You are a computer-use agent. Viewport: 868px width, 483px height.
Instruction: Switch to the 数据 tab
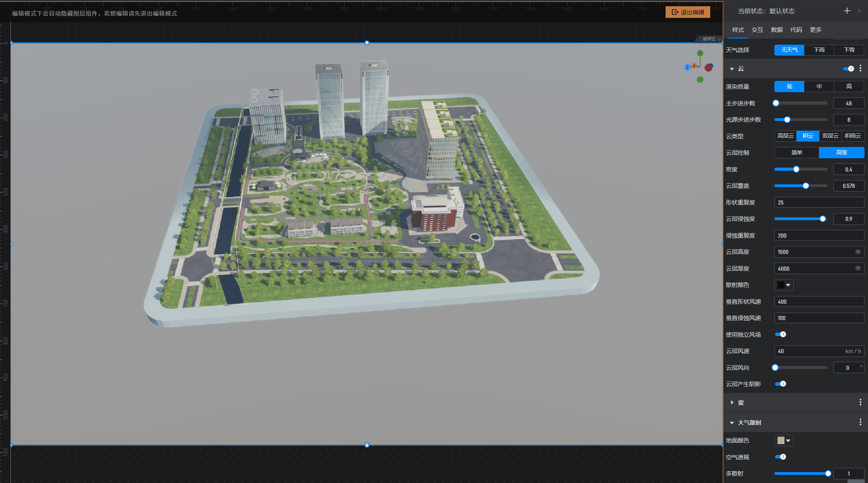coord(776,30)
